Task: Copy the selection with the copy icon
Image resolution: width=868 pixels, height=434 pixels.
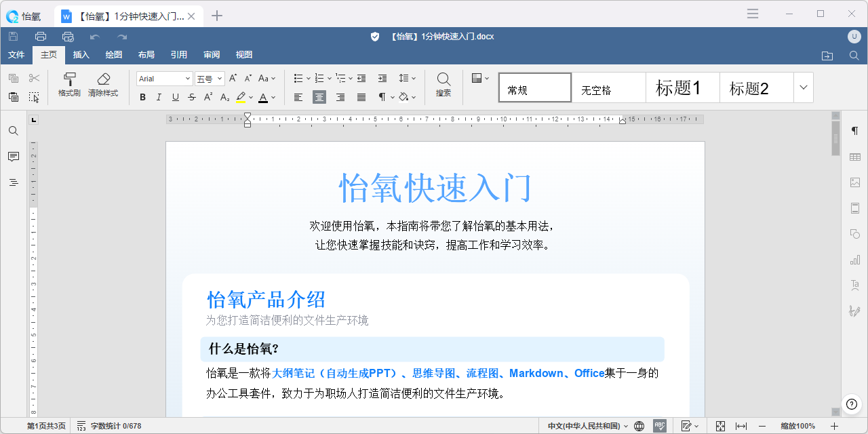Action: (x=14, y=79)
